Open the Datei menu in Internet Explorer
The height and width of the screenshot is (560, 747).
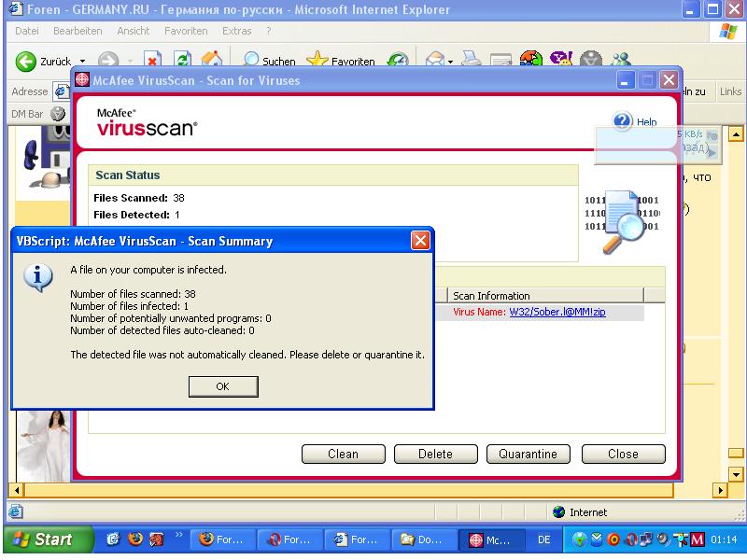(x=27, y=31)
